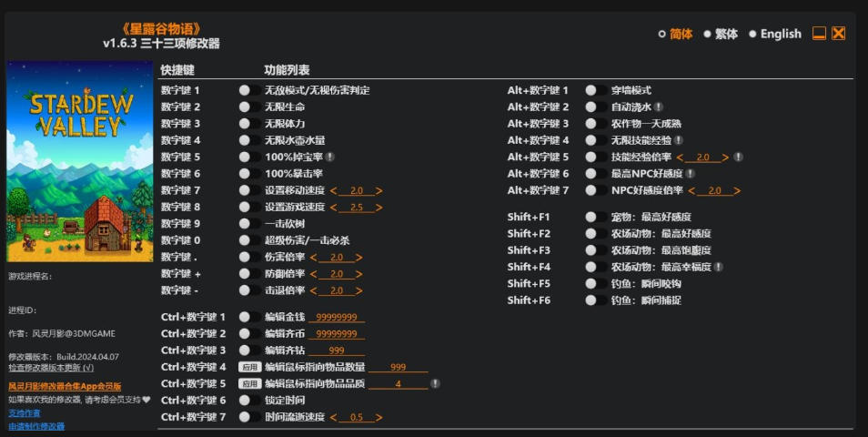This screenshot has width=868, height=437.
Task: Click 编辑金钱 value field
Action: tap(337, 318)
